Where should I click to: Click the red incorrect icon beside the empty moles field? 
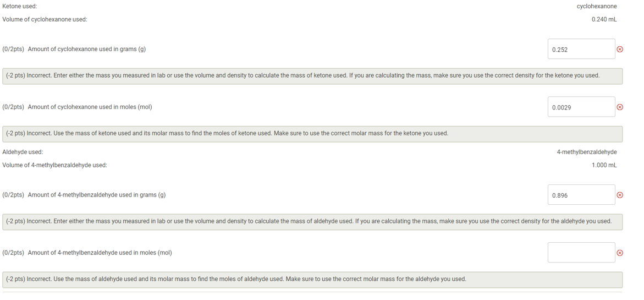pos(620,253)
